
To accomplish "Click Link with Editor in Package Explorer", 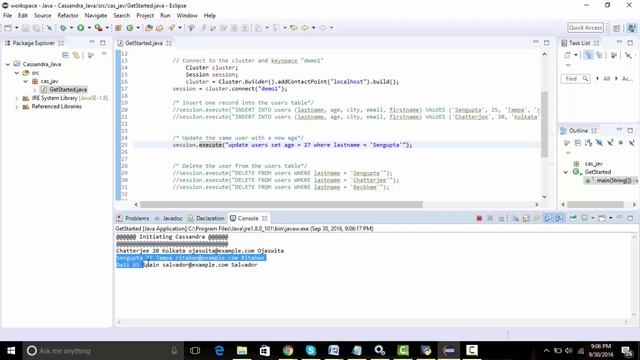I will 76,55.
